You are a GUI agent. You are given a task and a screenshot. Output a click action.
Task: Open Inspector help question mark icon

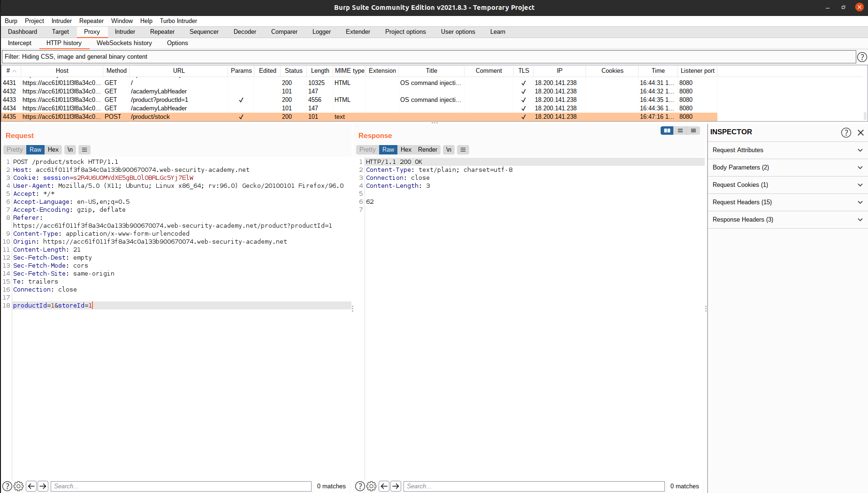pyautogui.click(x=846, y=132)
